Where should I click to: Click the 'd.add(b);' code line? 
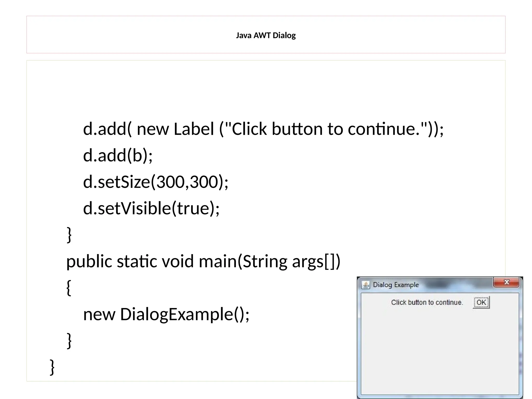[x=118, y=155]
